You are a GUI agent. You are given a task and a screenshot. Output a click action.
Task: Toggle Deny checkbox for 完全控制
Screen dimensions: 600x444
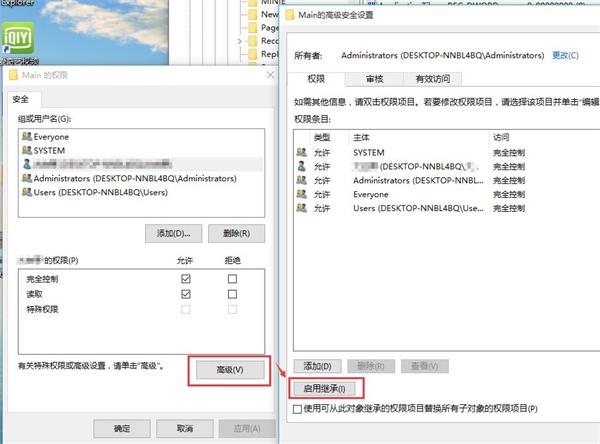pyautogui.click(x=232, y=279)
